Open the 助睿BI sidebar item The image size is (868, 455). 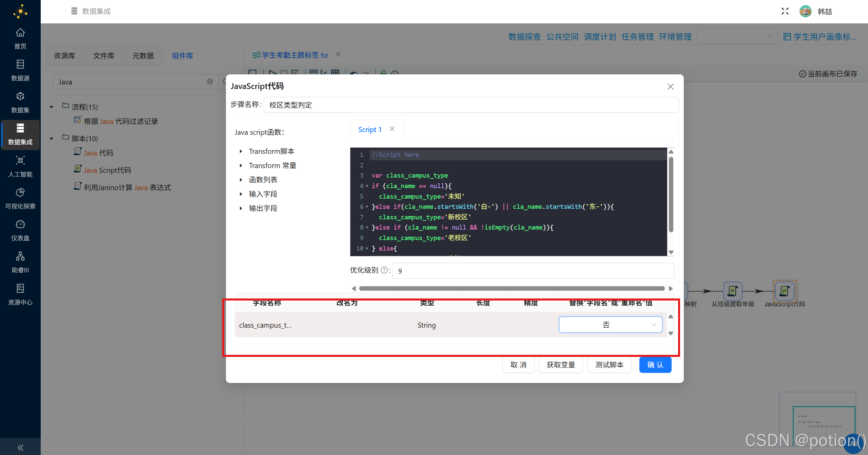[20, 262]
